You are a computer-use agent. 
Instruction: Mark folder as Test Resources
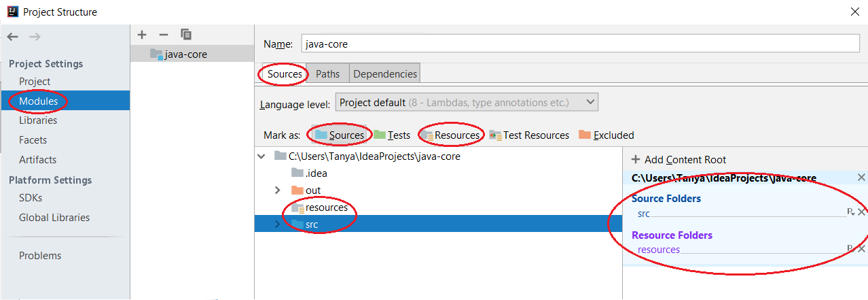(x=529, y=135)
